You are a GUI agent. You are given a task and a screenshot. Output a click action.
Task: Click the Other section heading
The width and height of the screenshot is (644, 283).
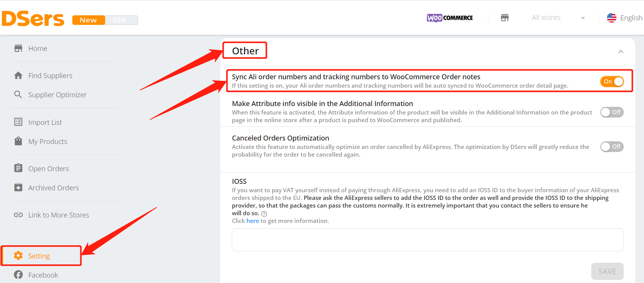pos(245,51)
